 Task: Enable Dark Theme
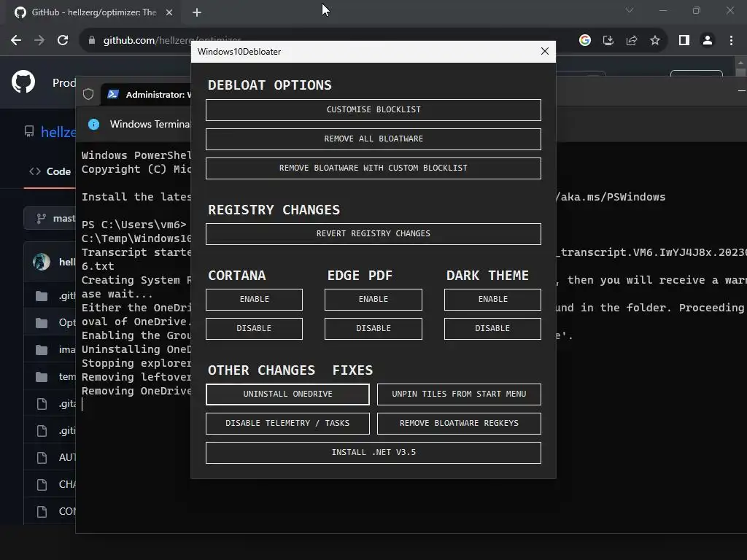pyautogui.click(x=492, y=299)
